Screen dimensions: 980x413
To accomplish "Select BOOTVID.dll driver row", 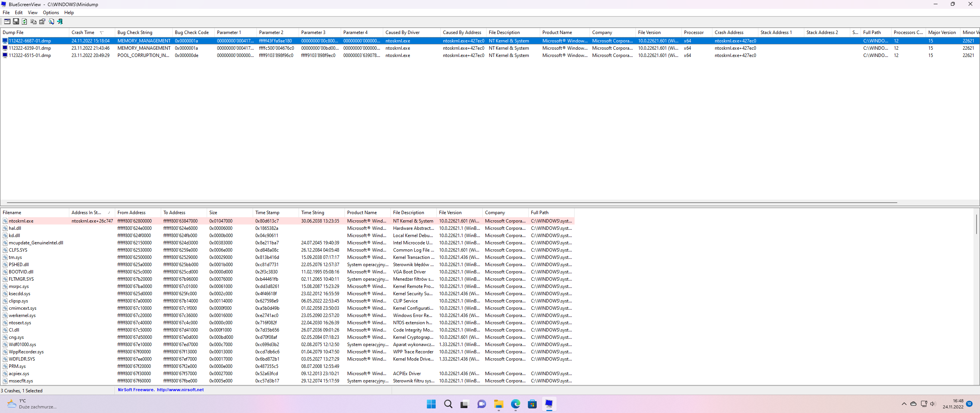I will [287, 272].
